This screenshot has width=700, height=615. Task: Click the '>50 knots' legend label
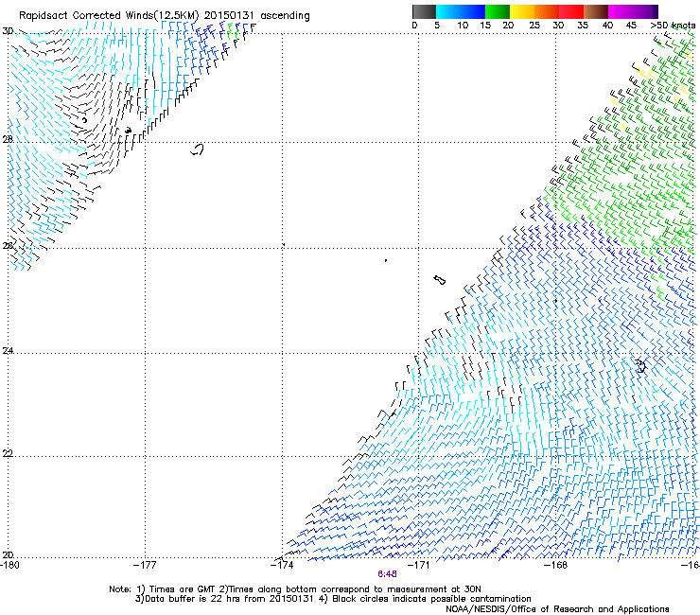point(673,26)
